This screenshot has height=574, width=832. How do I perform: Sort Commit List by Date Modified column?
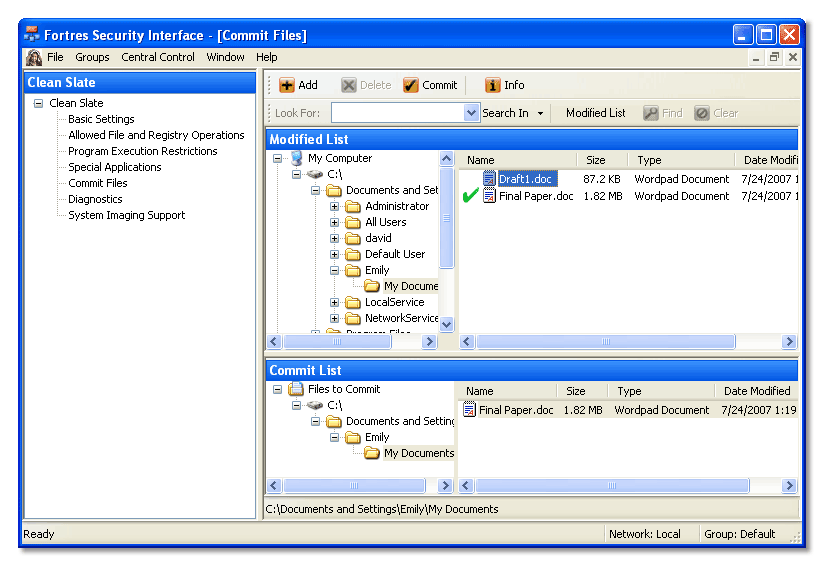coord(757,392)
